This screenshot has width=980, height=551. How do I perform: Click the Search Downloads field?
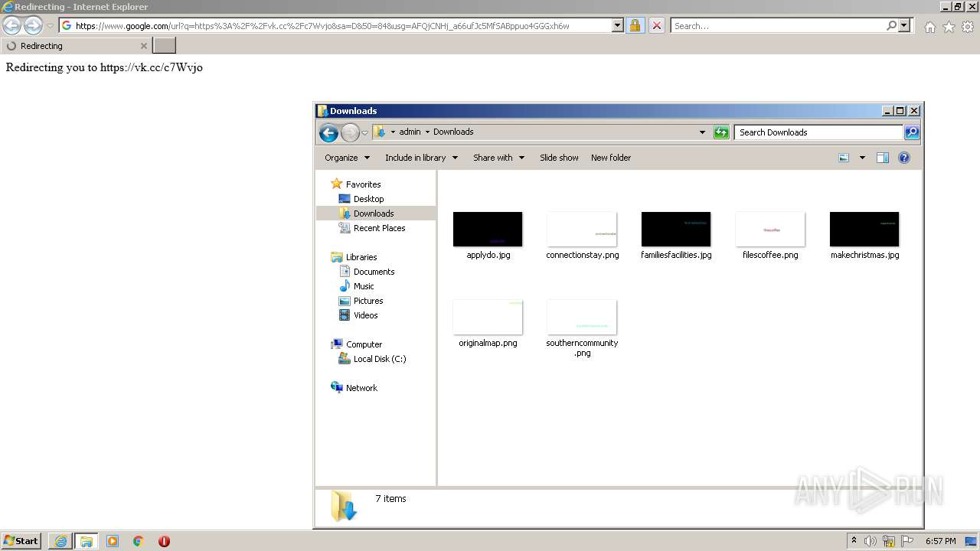pyautogui.click(x=818, y=132)
